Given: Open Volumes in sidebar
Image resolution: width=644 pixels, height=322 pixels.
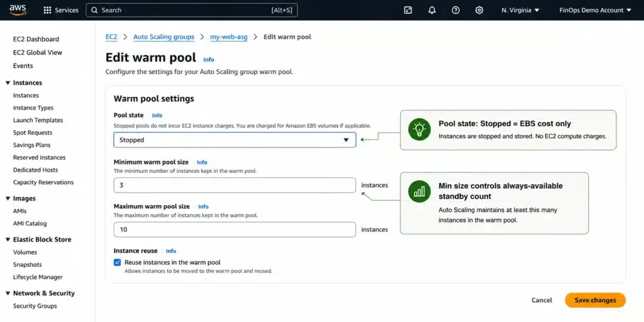Looking at the screenshot, I should coord(25,252).
